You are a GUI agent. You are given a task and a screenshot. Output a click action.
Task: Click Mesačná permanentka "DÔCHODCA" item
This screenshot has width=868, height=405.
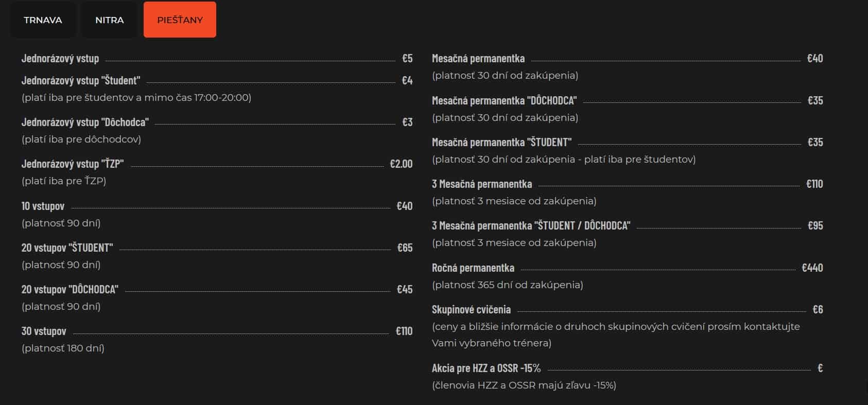point(504,101)
